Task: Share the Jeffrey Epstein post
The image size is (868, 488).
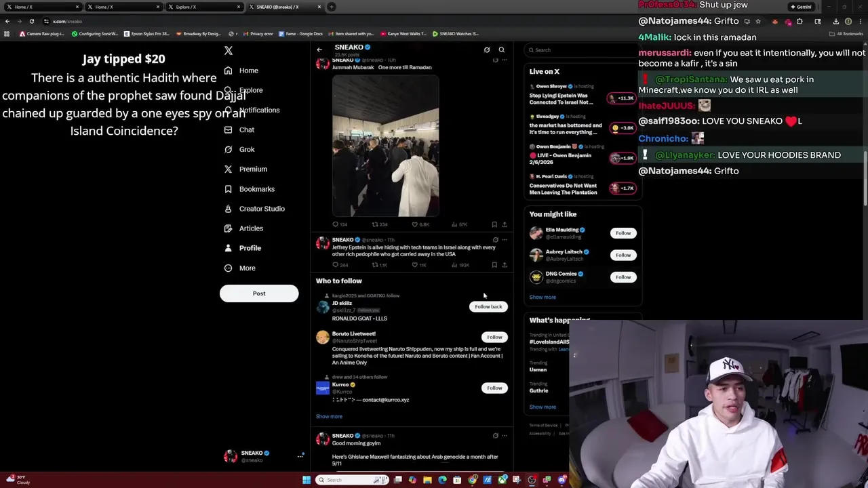Action: [x=505, y=265]
